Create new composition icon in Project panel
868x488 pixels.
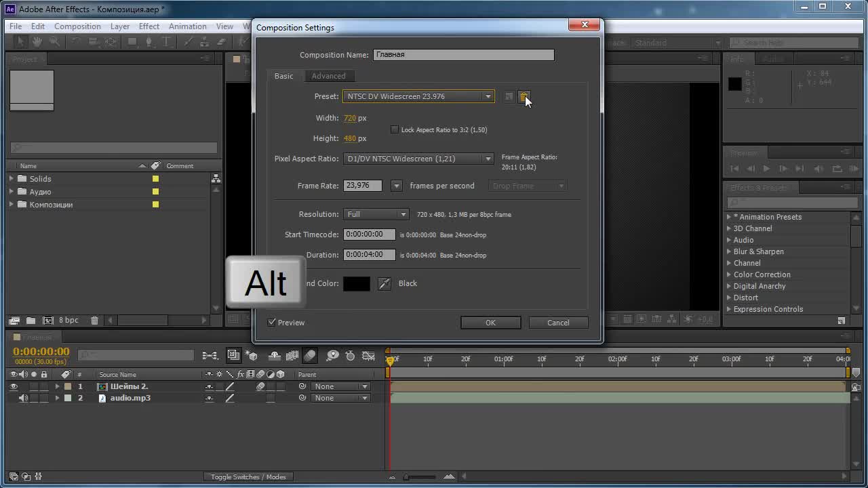point(47,320)
